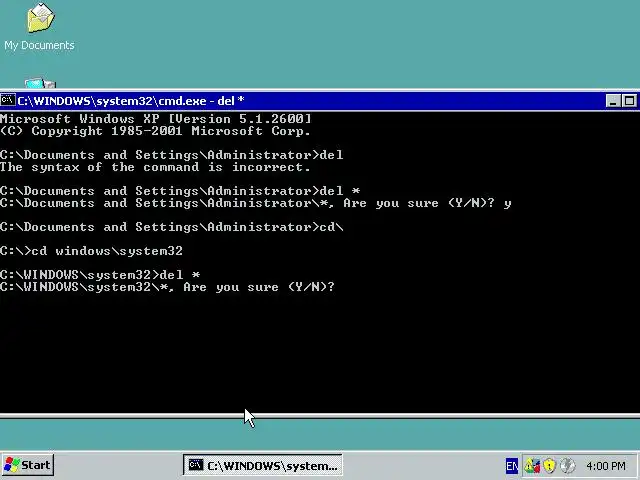This screenshot has width=640, height=480.
Task: Click the 'Microsoft Windows XP [Version 5.1.2600]' line
Action: pos(156,119)
